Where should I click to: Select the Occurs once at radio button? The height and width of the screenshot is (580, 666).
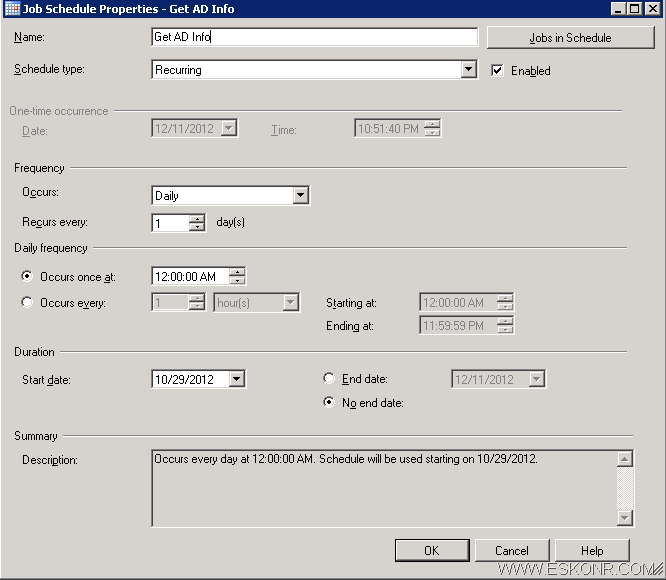click(x=27, y=276)
